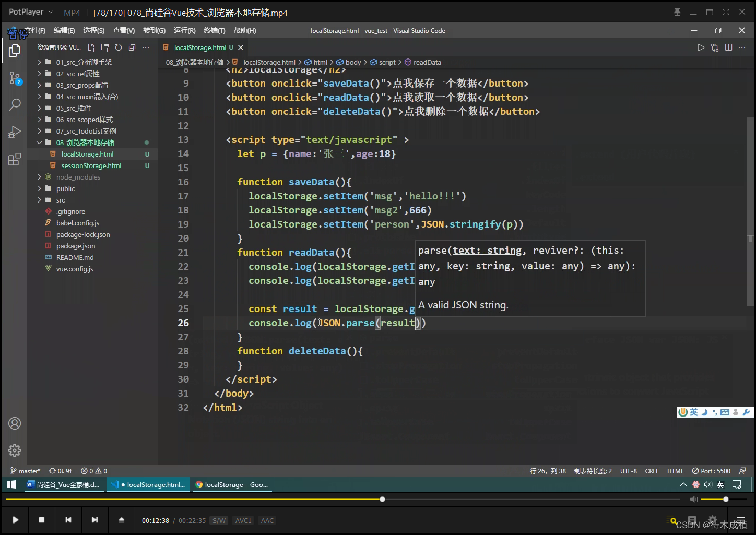The width and height of the screenshot is (756, 535).
Task: Open the 编辑(E) menu
Action: pos(64,31)
